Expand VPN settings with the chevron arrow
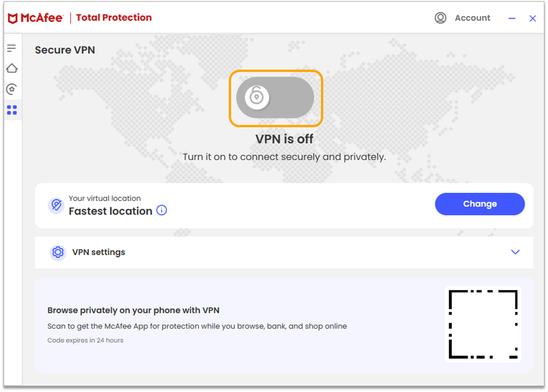 515,252
